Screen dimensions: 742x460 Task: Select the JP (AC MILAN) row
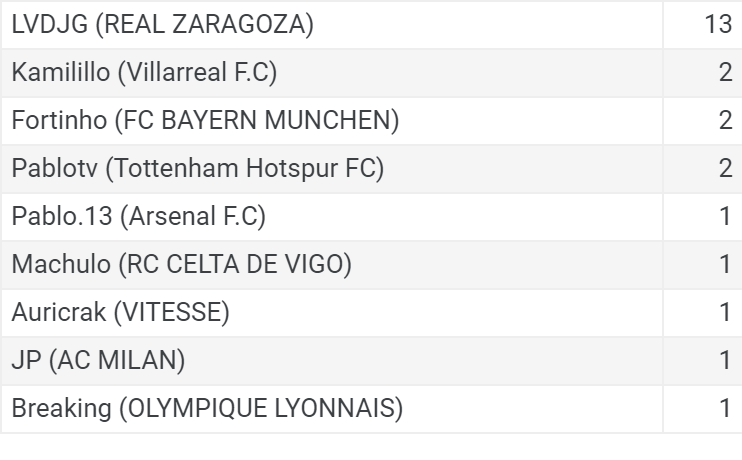click(371, 361)
